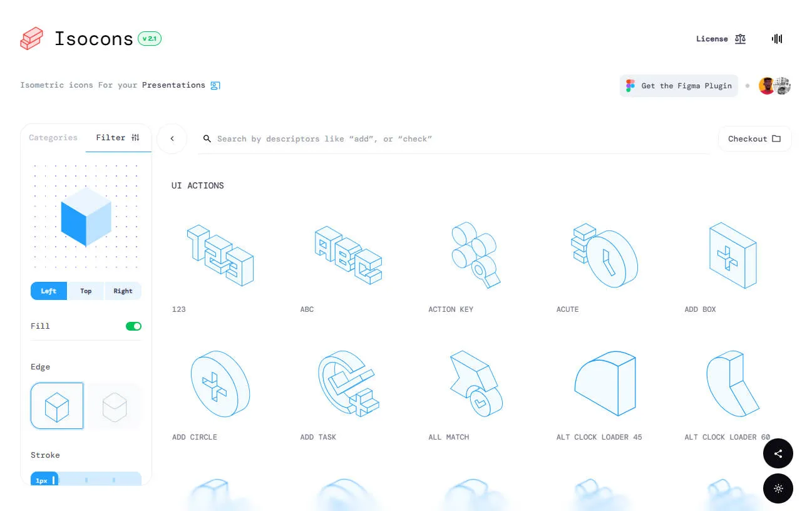The height and width of the screenshot is (511, 812).
Task: Open the License link
Action: pyautogui.click(x=721, y=39)
